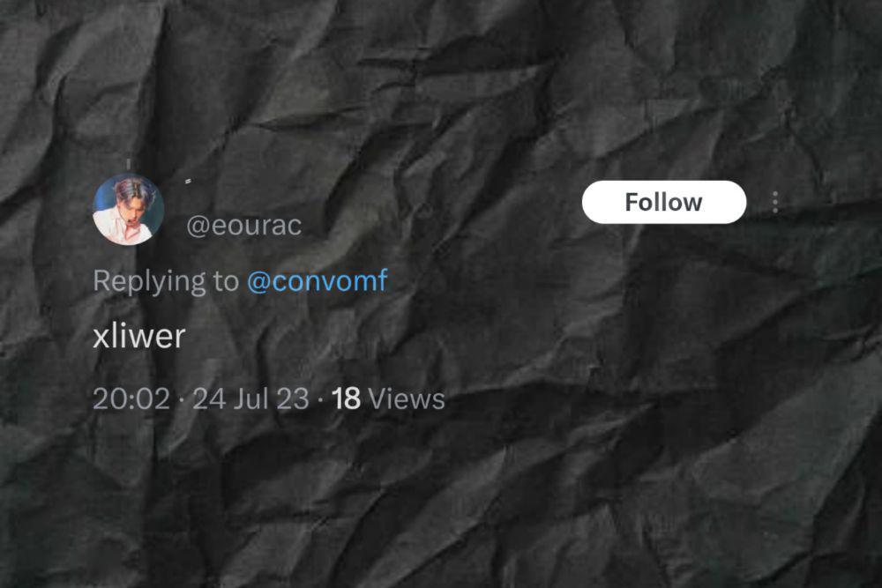Click the white Follow pill
Image resolution: width=882 pixels, height=588 pixels.
point(664,203)
